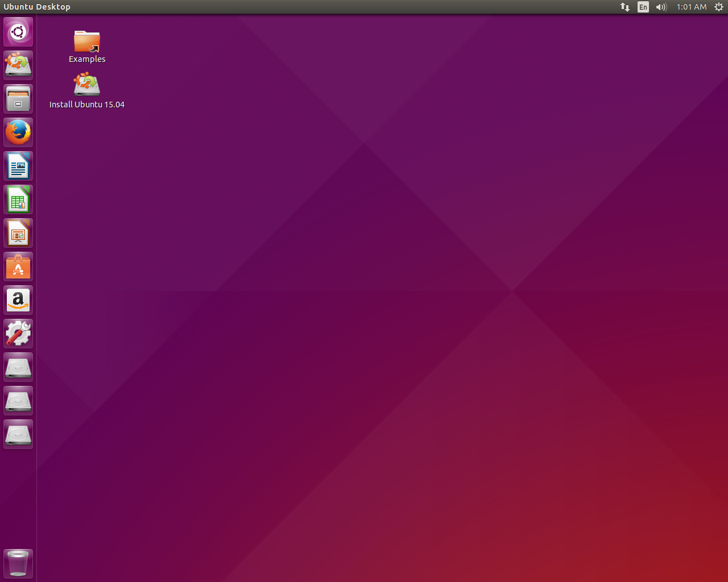Open the Ubuntu Software Center

18,266
